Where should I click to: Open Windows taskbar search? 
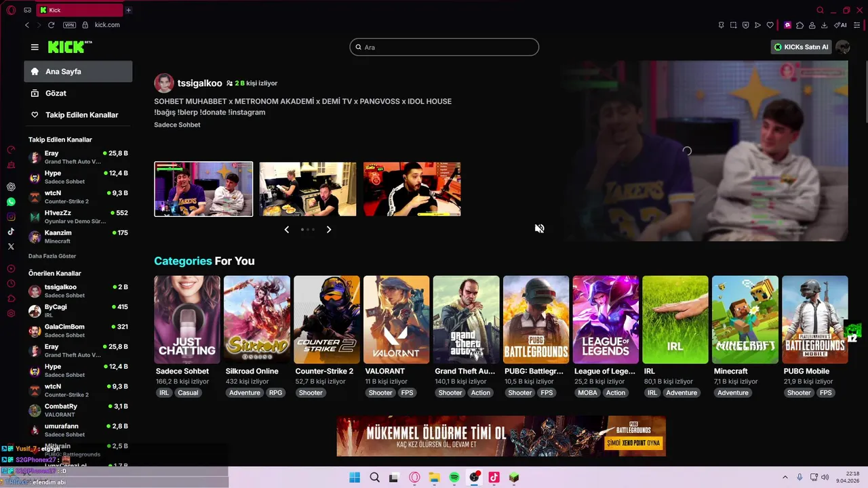(x=374, y=477)
